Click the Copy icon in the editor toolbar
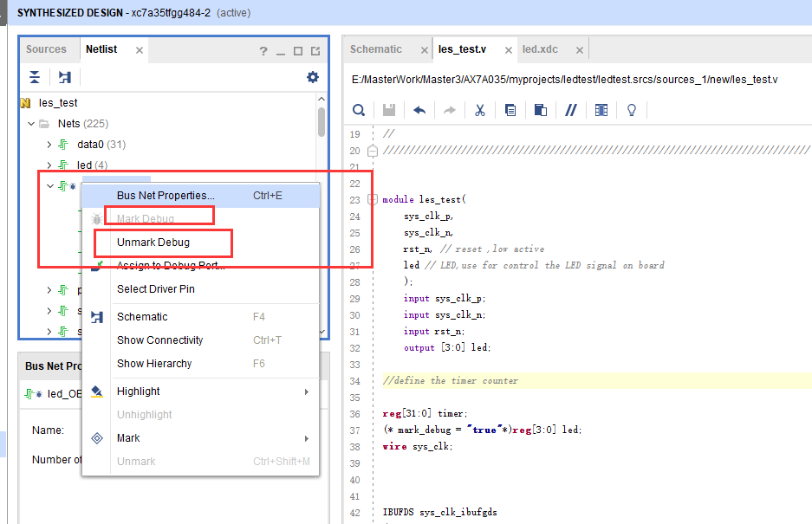 510,110
